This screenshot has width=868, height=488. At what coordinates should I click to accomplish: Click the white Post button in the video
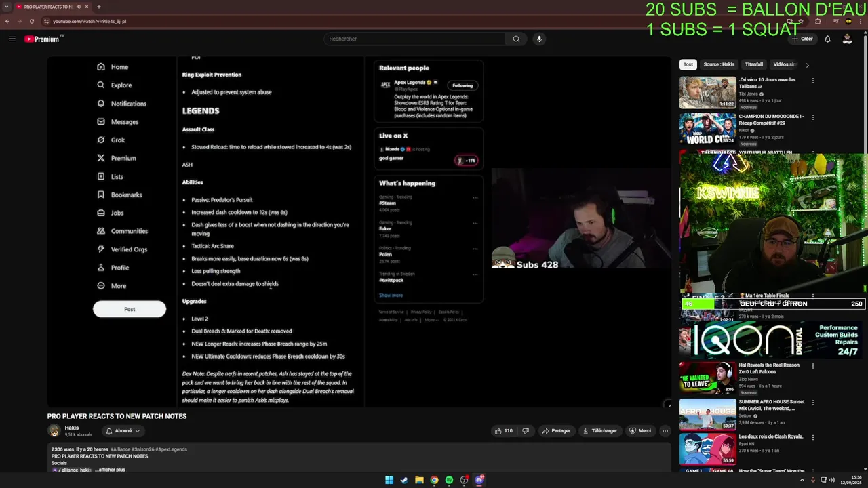[130, 309]
